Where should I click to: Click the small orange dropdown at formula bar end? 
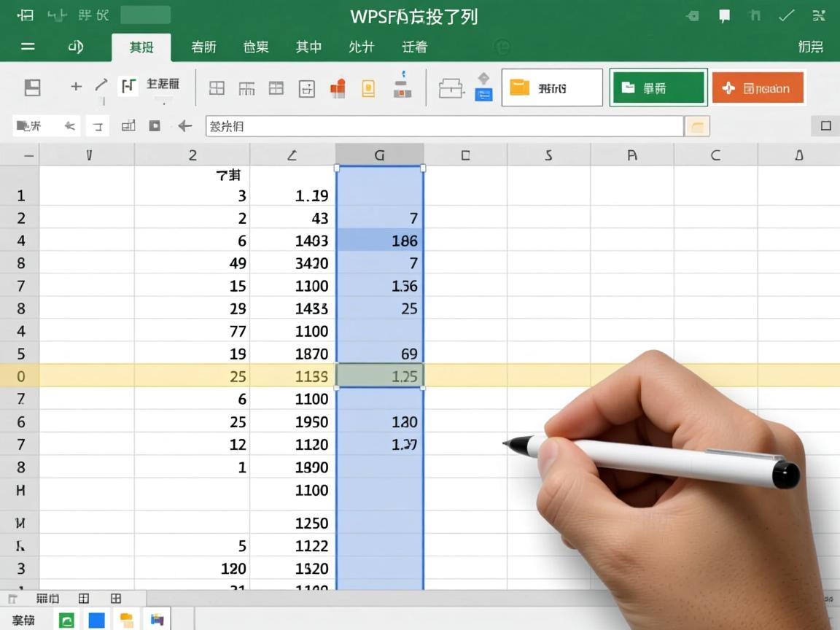point(697,125)
